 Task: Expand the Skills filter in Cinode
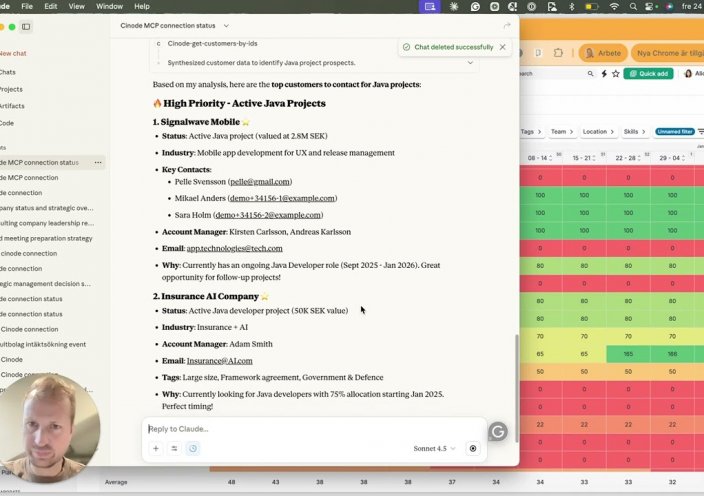634,132
